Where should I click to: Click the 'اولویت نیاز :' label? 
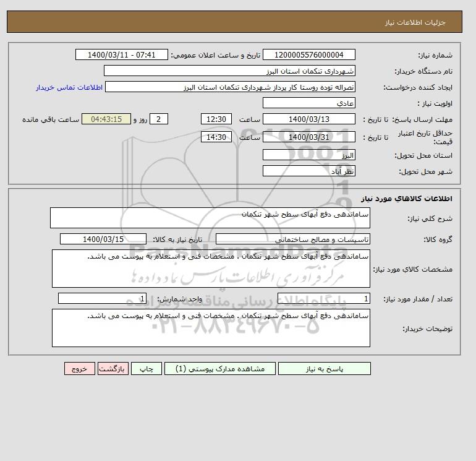click(435, 103)
